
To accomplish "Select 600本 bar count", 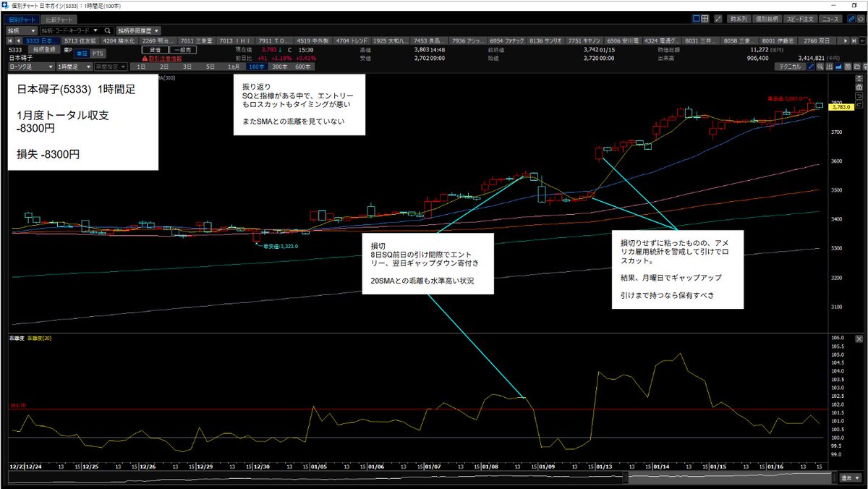I will click(303, 66).
